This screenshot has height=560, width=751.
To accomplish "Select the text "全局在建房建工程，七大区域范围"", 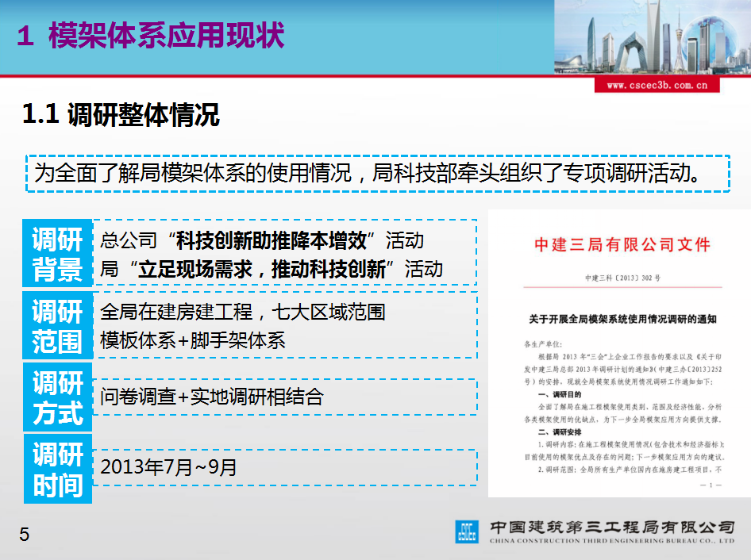I will tap(242, 312).
